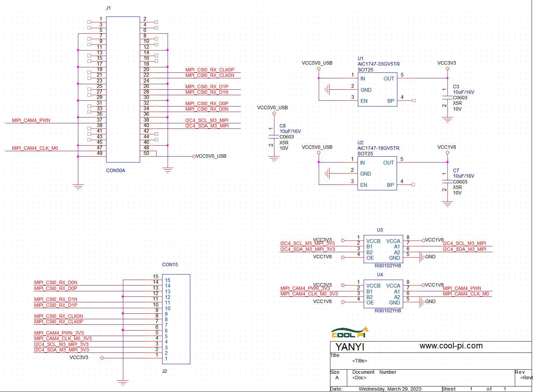Click VCC3V3 power label at J2 pin 1
Screen dimensions: 533x392
79,357
